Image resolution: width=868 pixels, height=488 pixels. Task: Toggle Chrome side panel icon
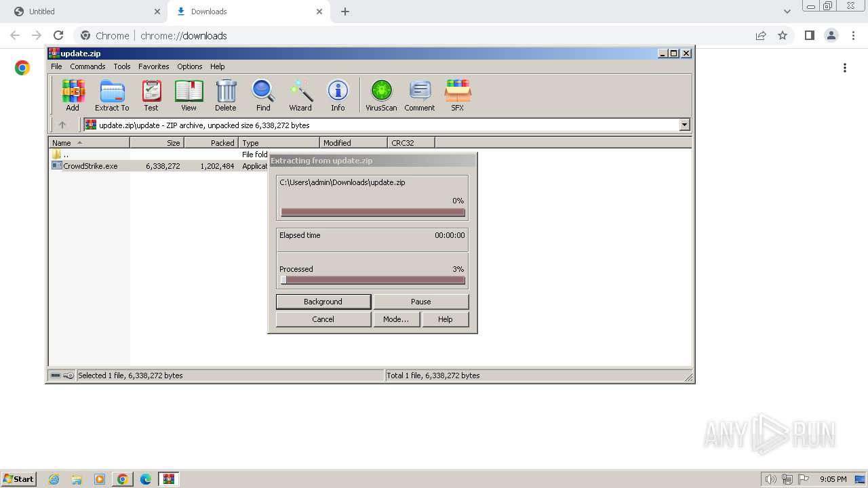pyautogui.click(x=809, y=35)
